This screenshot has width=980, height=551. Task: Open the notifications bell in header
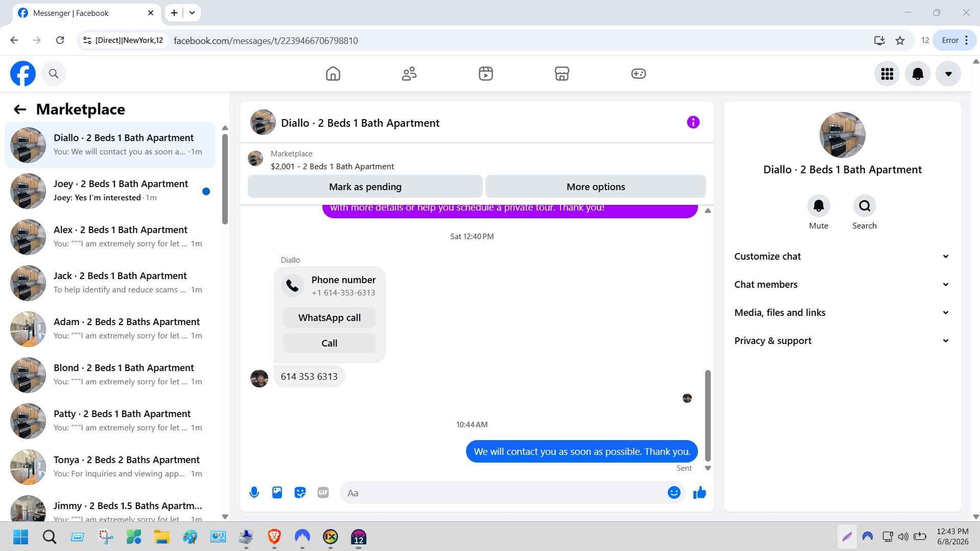[x=918, y=74]
